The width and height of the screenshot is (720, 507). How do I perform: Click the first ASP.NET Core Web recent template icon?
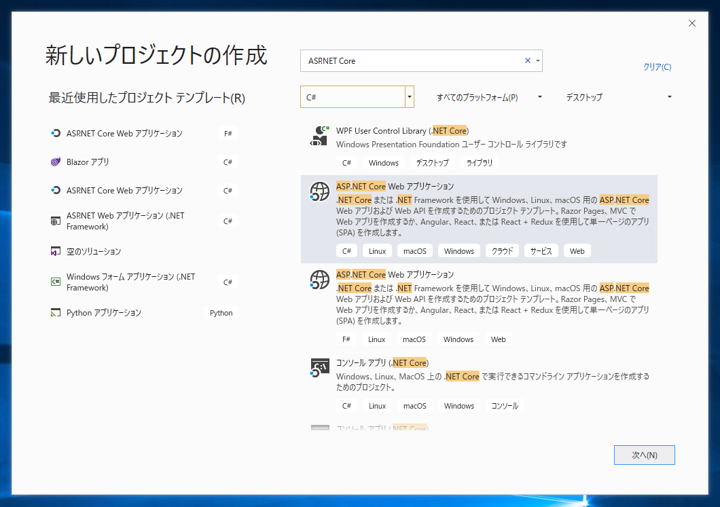pos(56,133)
